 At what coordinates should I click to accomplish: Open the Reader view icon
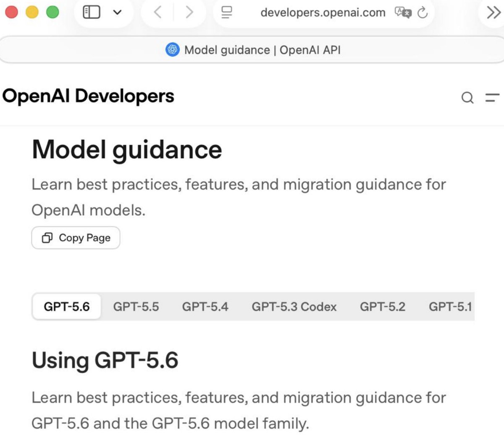tap(227, 12)
